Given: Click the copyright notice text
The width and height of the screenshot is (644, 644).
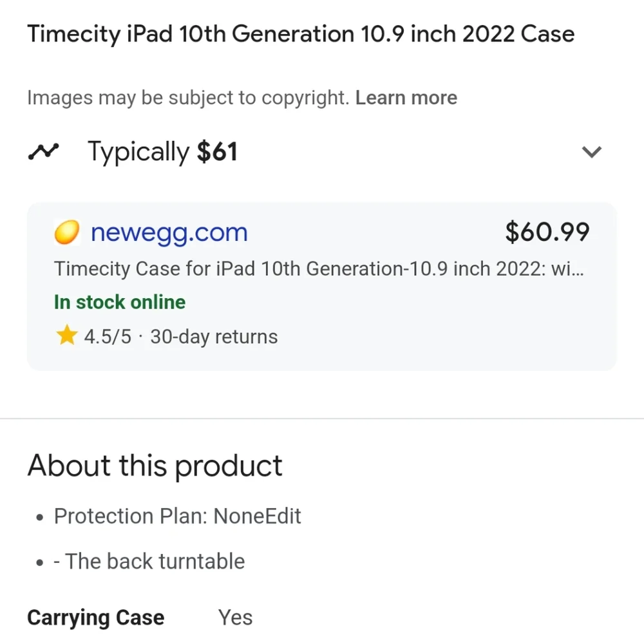Looking at the screenshot, I should point(188,98).
